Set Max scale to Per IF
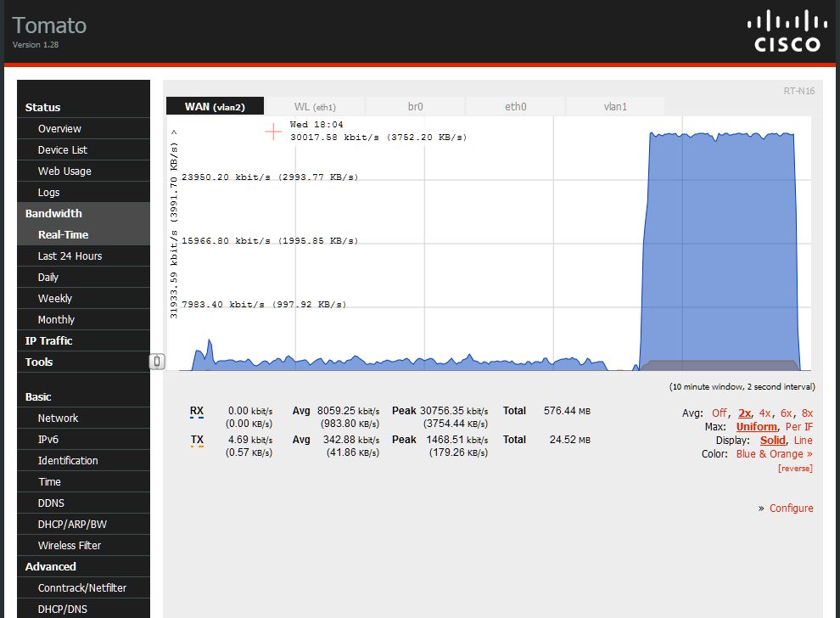Viewport: 840px width, 618px height. pyautogui.click(x=799, y=427)
